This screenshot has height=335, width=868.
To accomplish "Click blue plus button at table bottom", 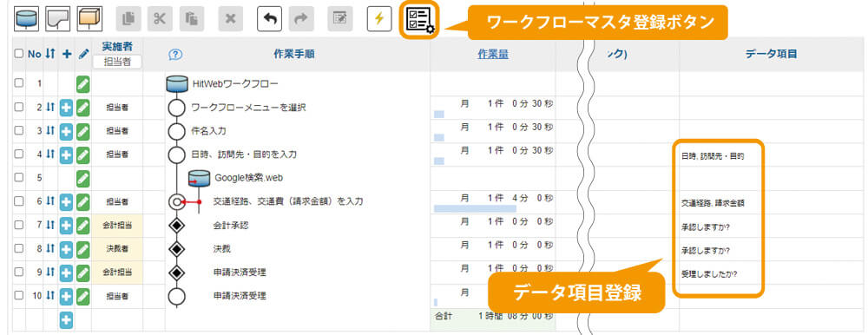I will pos(67,320).
